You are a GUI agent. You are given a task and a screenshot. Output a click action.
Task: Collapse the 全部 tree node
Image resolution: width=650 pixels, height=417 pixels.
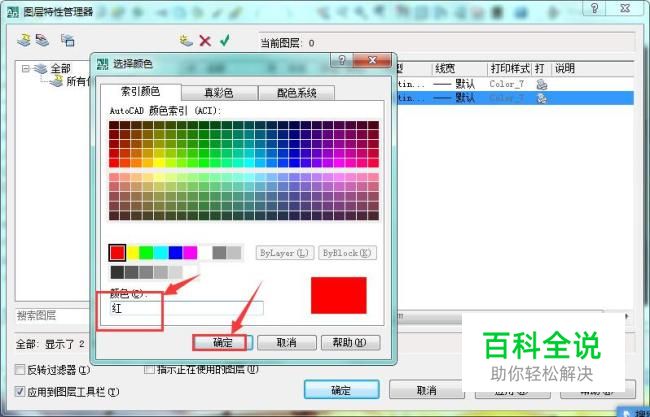26,68
